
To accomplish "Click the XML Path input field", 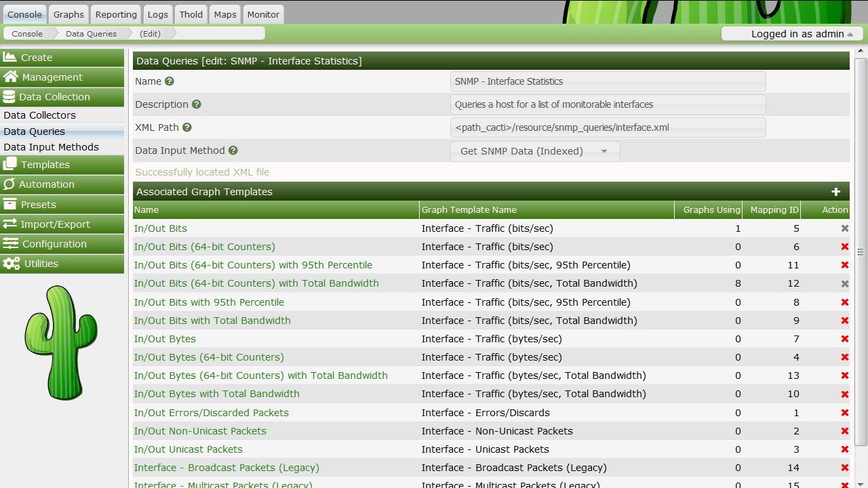I will point(608,127).
